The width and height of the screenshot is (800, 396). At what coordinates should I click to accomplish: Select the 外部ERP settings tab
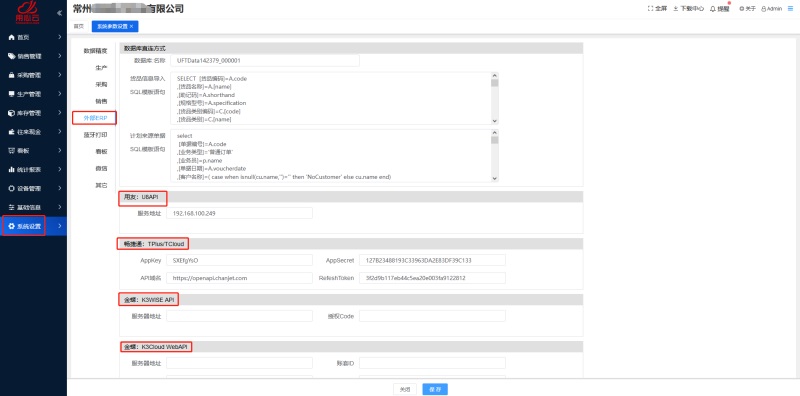[x=95, y=118]
